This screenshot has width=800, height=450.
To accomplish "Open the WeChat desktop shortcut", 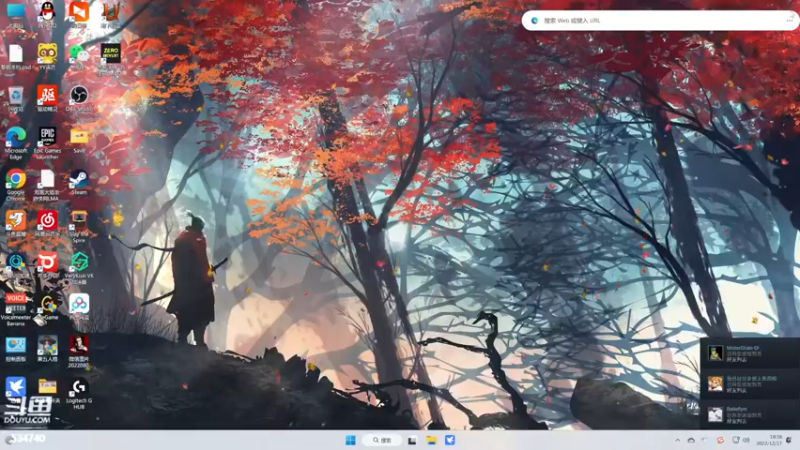I will pos(79,57).
